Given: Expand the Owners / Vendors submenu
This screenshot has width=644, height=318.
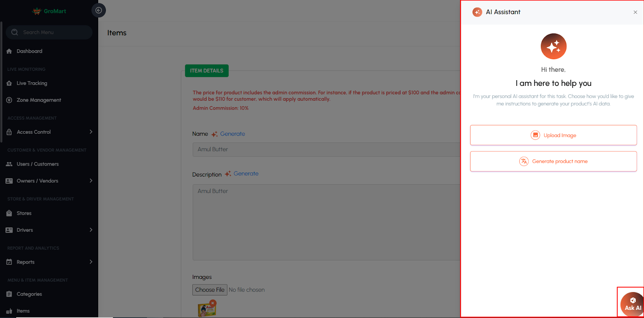Looking at the screenshot, I should (91, 181).
